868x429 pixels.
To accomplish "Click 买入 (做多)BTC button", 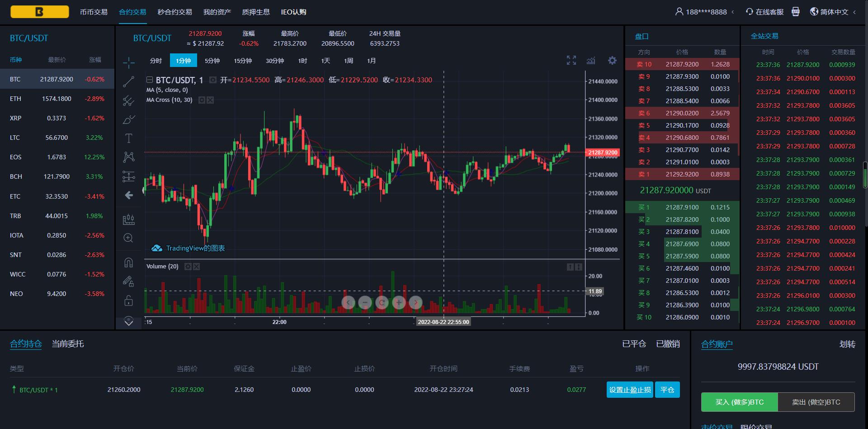I will click(x=740, y=402).
